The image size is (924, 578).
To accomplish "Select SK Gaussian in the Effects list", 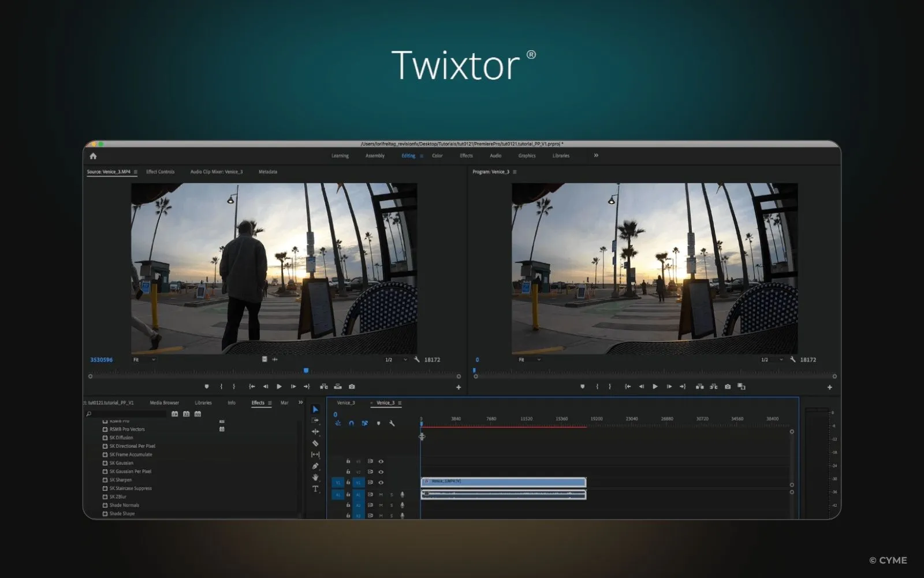I will point(122,462).
